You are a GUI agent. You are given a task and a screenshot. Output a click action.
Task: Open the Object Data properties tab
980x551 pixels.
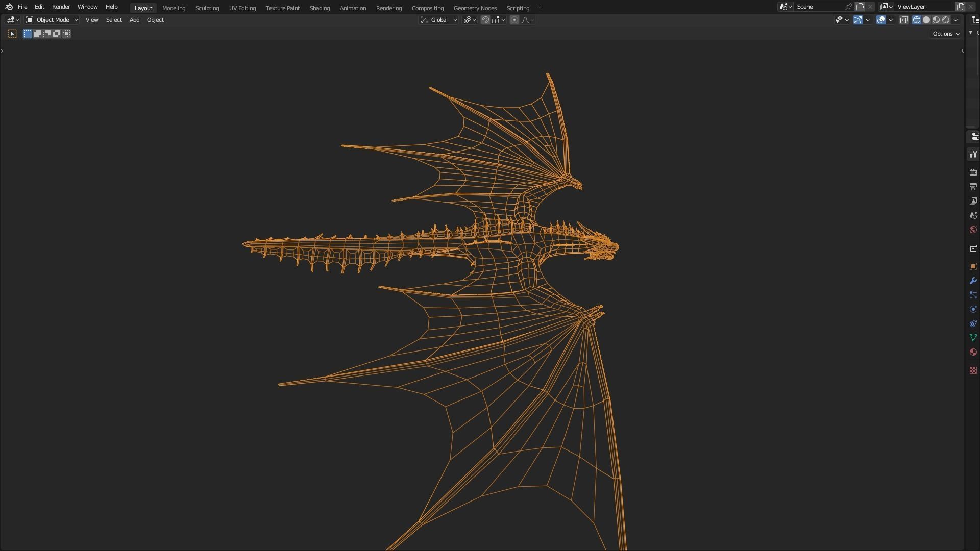click(x=973, y=338)
